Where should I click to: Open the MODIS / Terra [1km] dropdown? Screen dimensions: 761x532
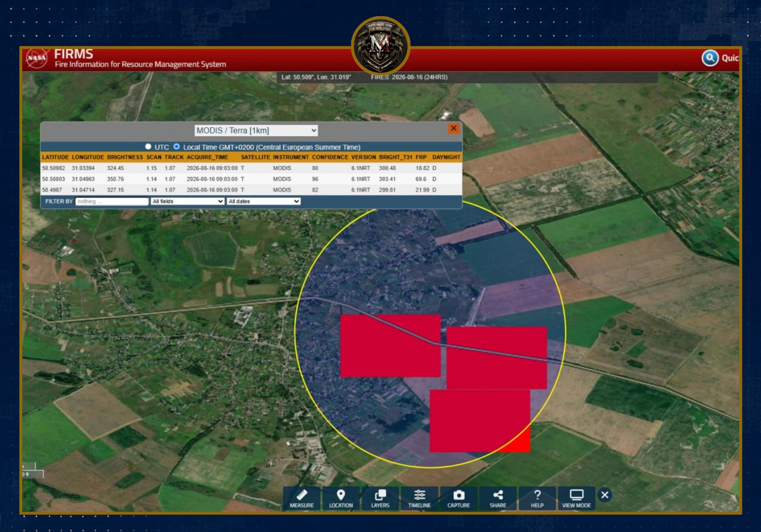click(256, 130)
